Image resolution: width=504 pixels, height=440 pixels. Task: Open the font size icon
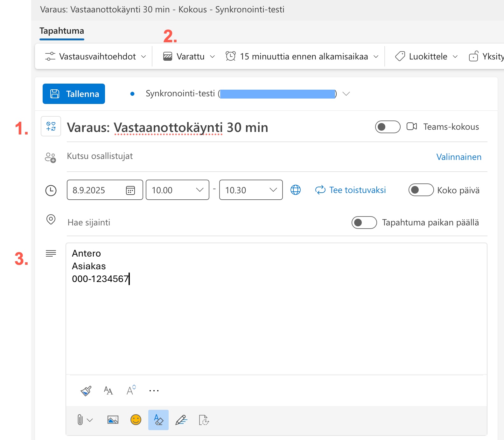[x=108, y=390]
